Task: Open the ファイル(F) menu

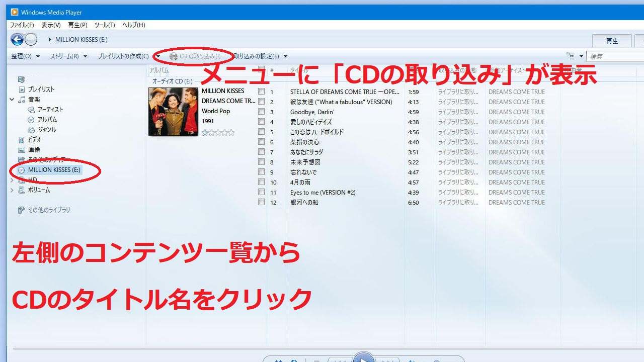Action: (22, 25)
